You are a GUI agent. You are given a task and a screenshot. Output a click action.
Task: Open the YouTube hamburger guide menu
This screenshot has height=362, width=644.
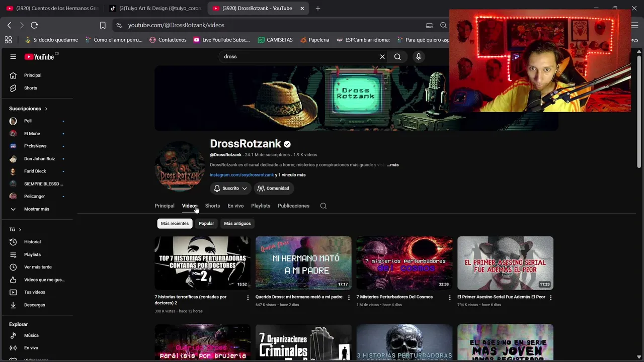(x=13, y=57)
